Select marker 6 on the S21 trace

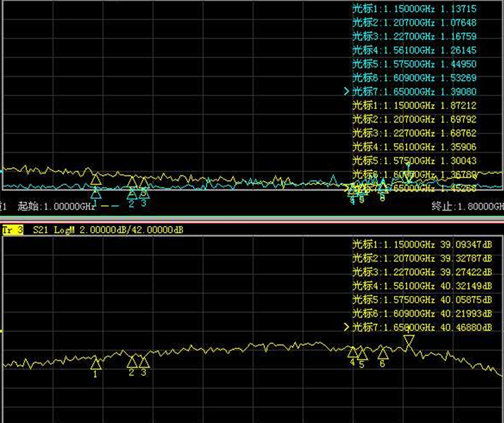coord(382,353)
